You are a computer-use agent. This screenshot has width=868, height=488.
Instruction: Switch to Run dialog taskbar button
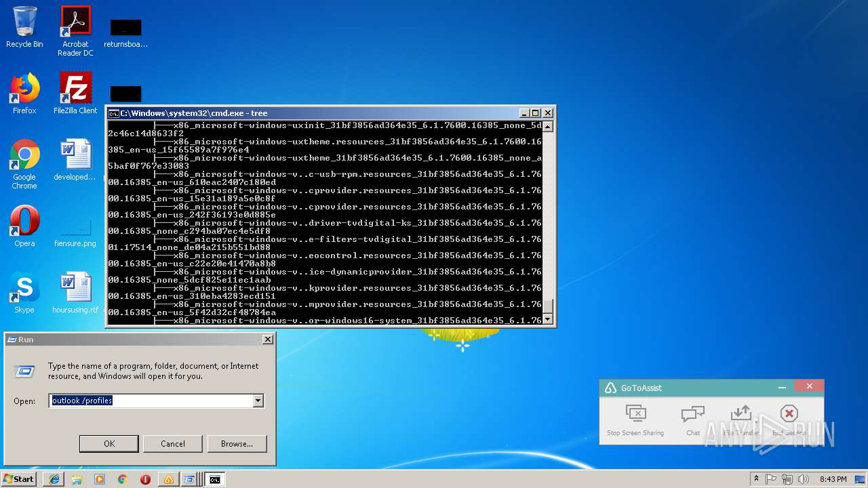pos(191,479)
